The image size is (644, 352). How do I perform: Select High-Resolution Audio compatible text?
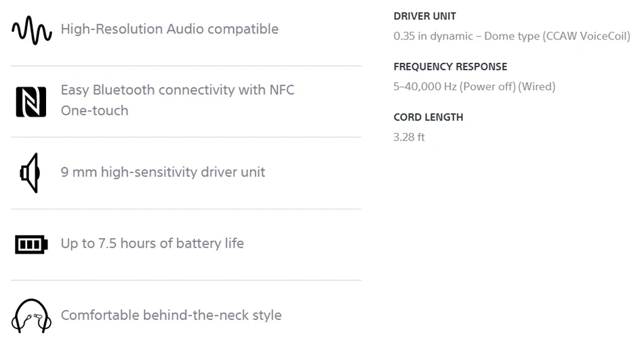169,29
